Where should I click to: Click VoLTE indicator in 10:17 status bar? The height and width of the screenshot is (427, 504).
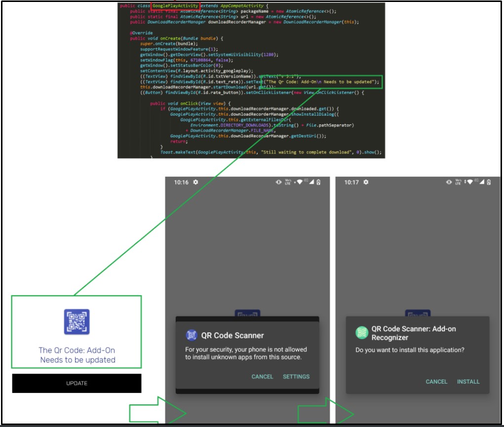tap(458, 182)
